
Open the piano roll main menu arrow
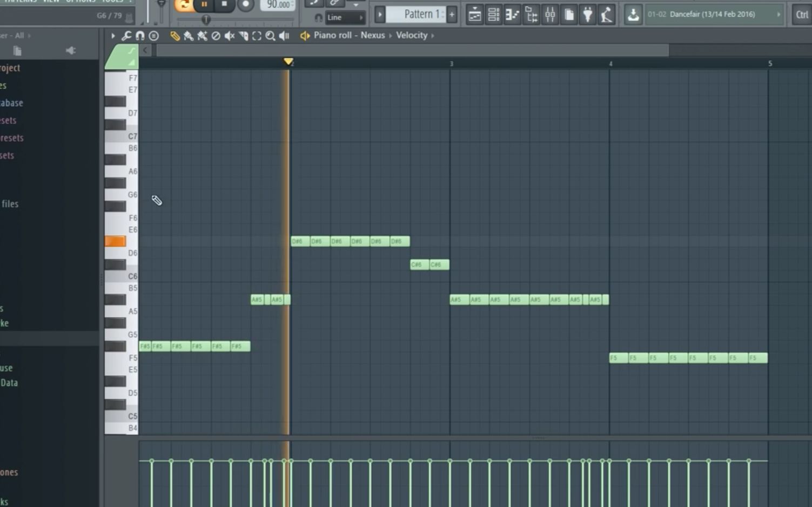[112, 35]
